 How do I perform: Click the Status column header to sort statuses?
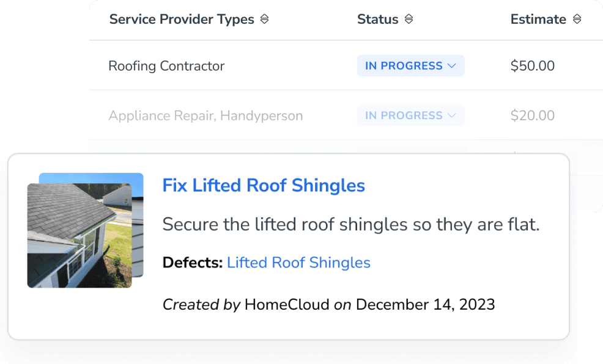(x=378, y=19)
